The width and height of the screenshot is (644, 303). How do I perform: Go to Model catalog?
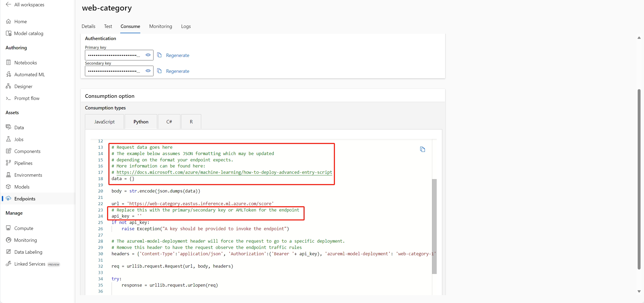[x=28, y=33]
